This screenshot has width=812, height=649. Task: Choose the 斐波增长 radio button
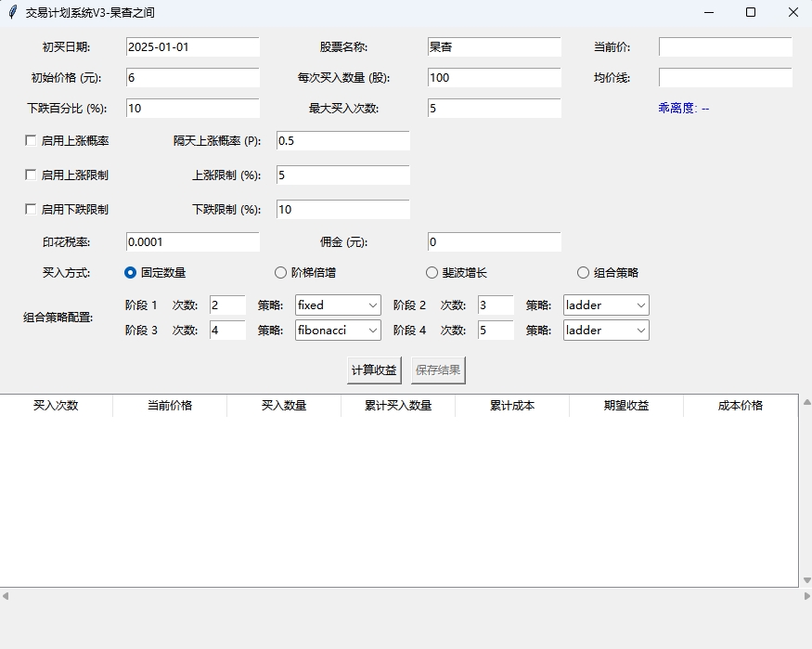(x=432, y=273)
